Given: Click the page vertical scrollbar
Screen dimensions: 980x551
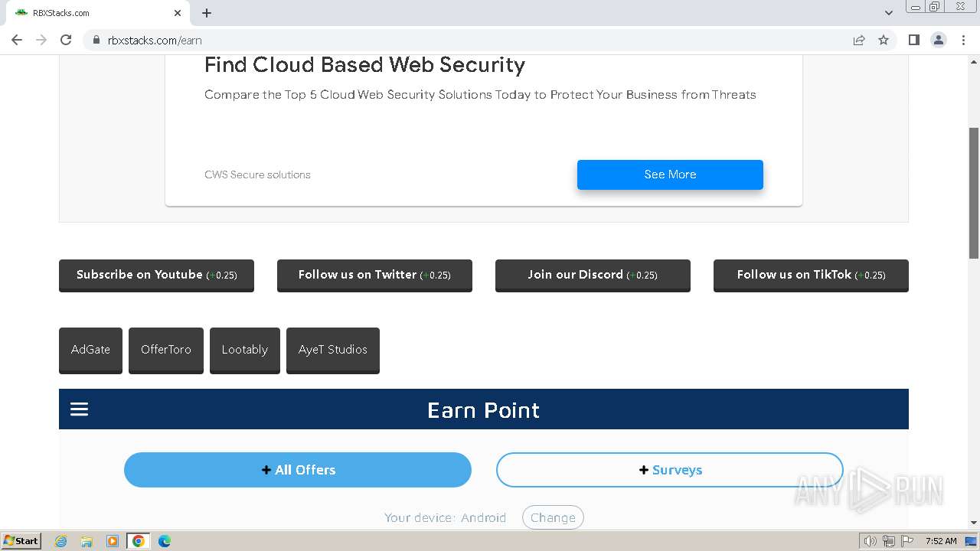Looking at the screenshot, I should click(974, 194).
